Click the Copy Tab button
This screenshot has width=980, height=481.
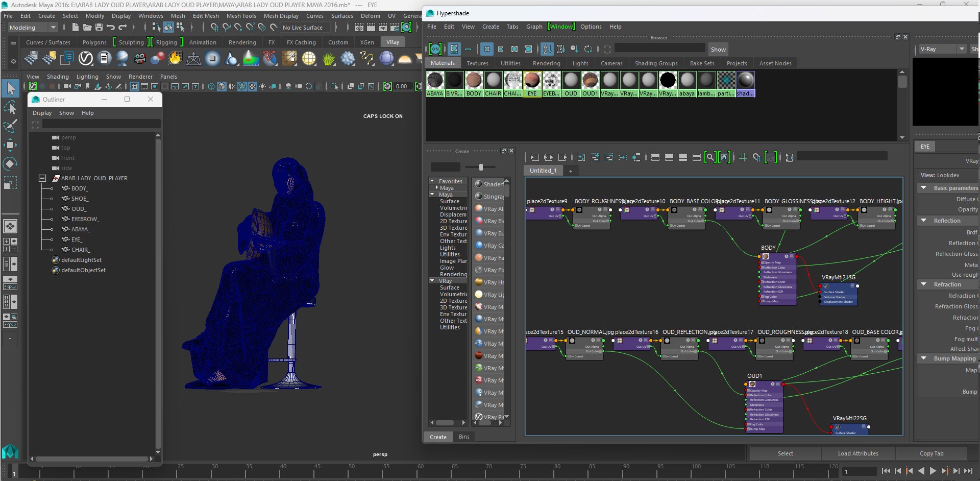932,453
